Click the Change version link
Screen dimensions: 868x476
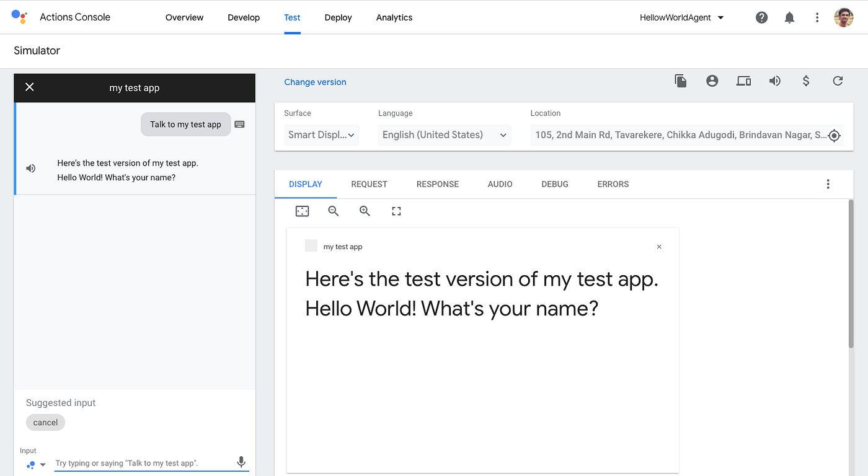[315, 82]
